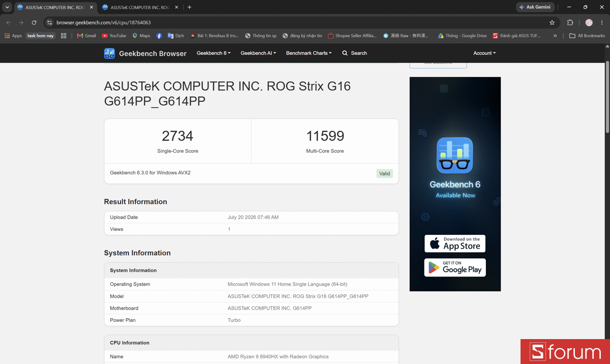Open the Shopee Seller Affiliate bookmark
Viewport: 610px width, 364px height.
coord(352,36)
